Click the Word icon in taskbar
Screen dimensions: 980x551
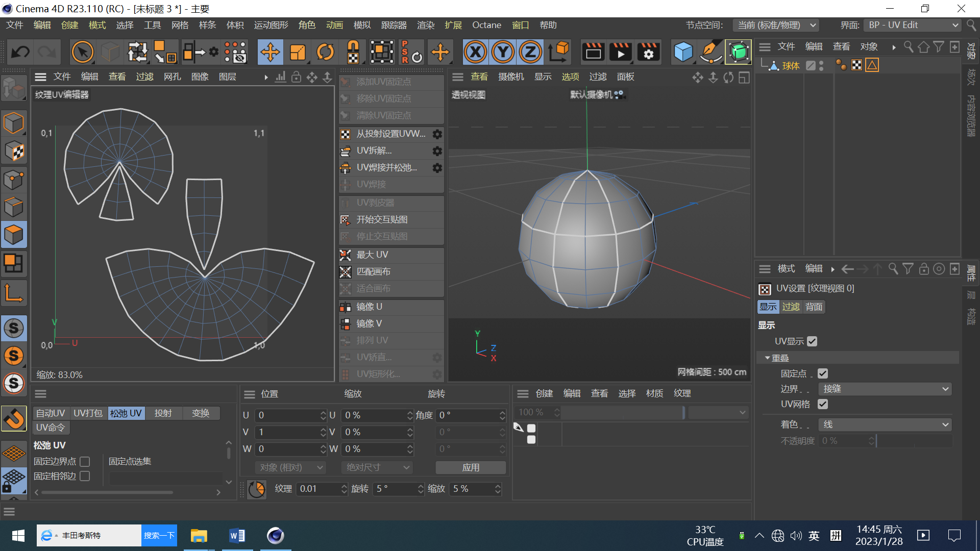pyautogui.click(x=237, y=535)
